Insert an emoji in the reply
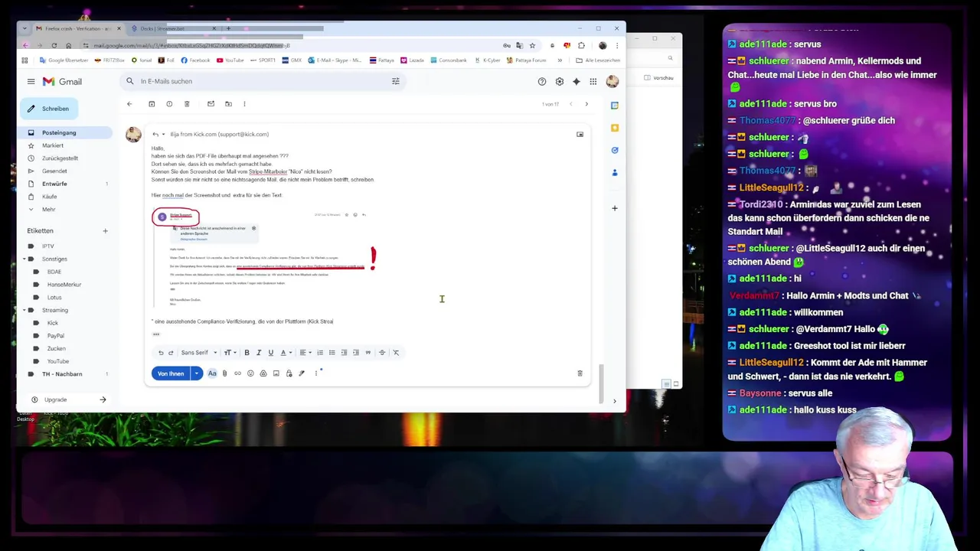The height and width of the screenshot is (551, 980). pos(250,373)
